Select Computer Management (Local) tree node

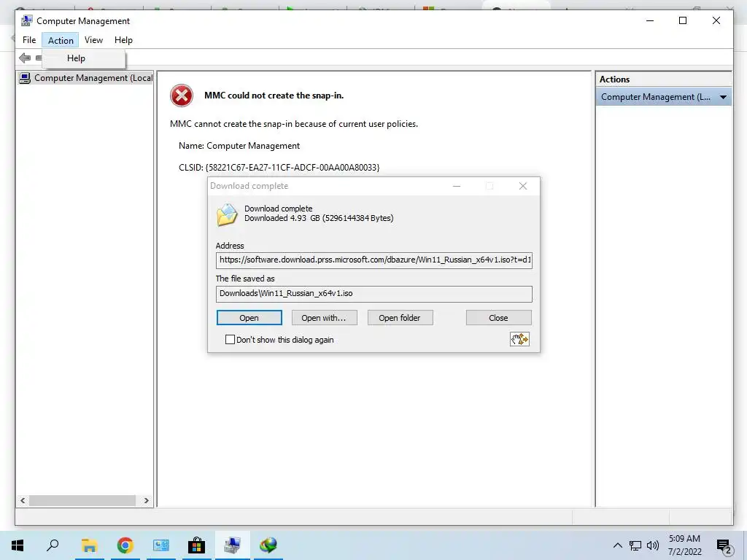point(86,77)
